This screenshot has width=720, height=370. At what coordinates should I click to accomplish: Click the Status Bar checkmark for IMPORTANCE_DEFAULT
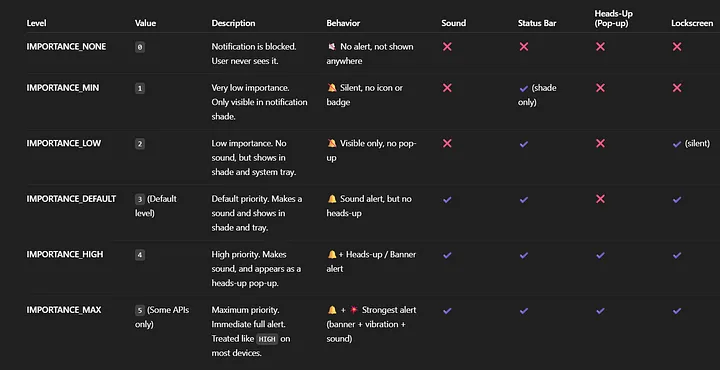[523, 200]
